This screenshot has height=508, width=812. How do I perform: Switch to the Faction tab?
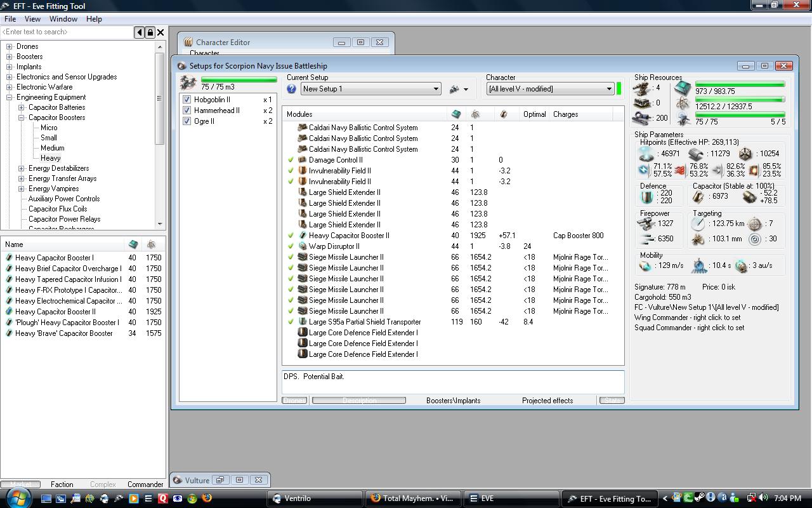pos(62,484)
